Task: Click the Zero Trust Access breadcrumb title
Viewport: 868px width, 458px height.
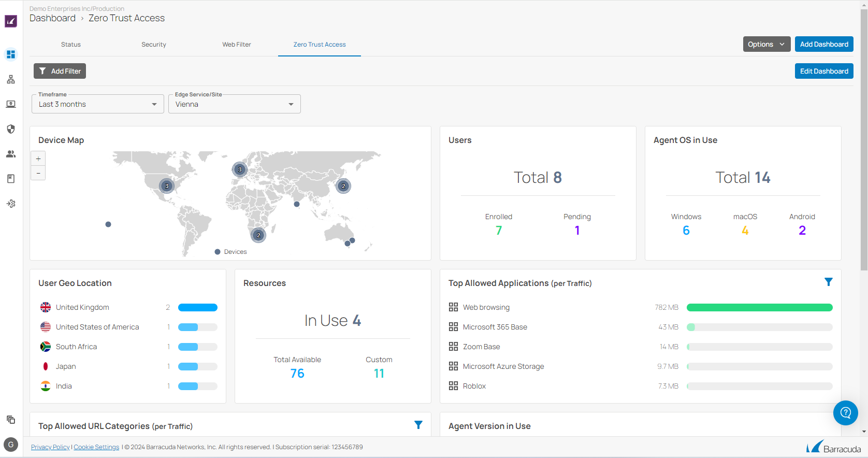Action: point(126,18)
